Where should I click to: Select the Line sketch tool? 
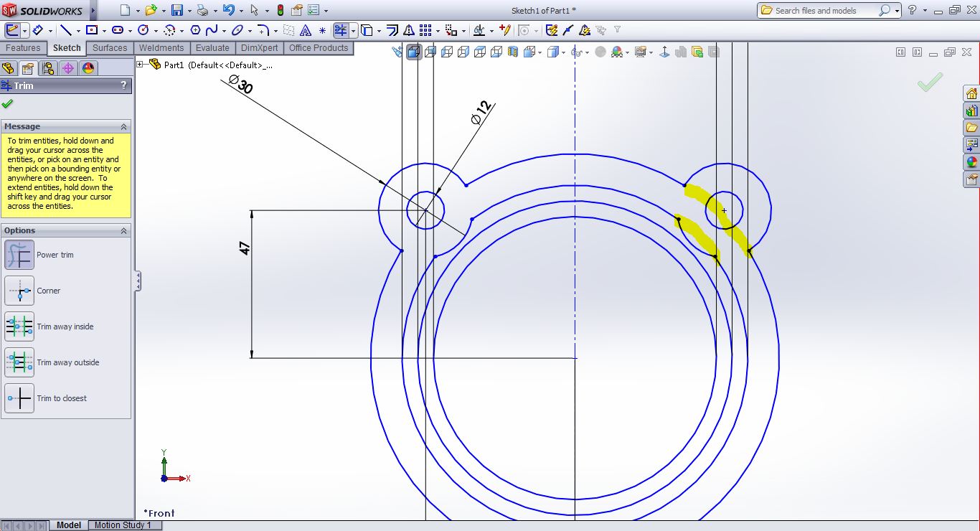[x=65, y=30]
